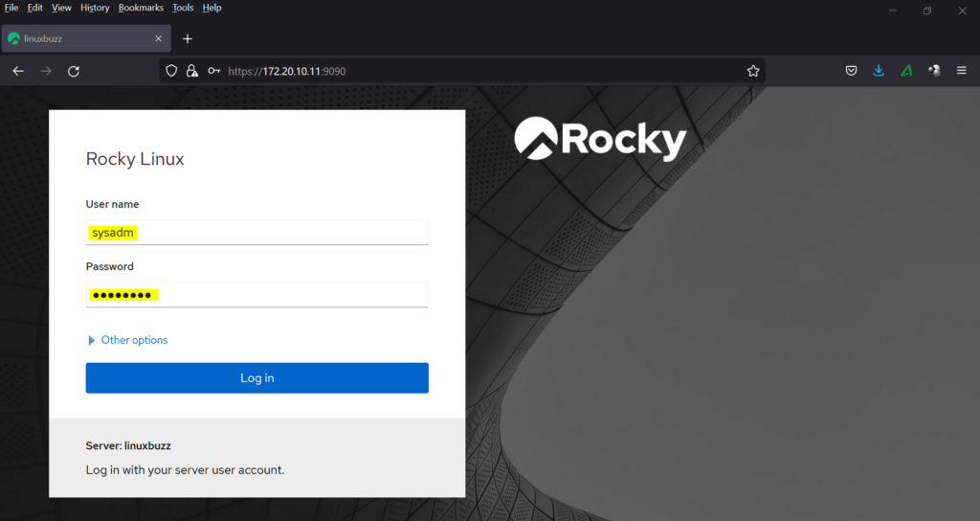Click the forward navigation arrow
Image resolution: width=980 pixels, height=521 pixels.
tap(46, 71)
